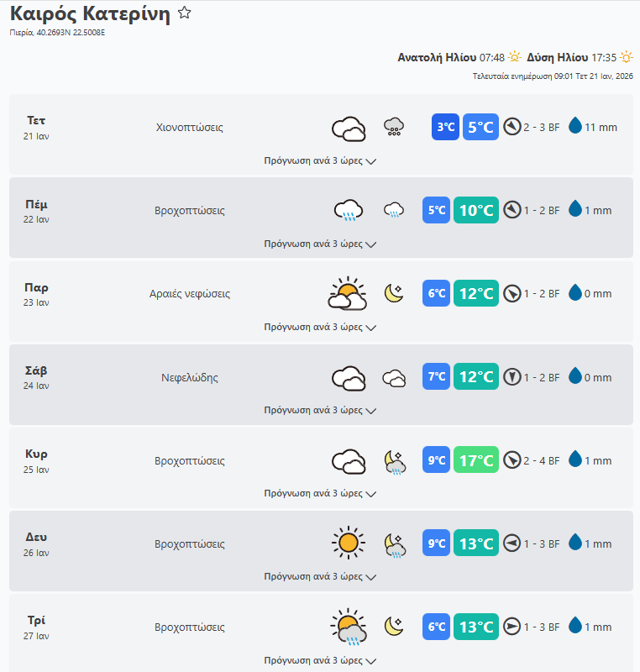
Task: Open 3-hour forecast for Sunday 25 Ιαν
Action: pyautogui.click(x=320, y=493)
